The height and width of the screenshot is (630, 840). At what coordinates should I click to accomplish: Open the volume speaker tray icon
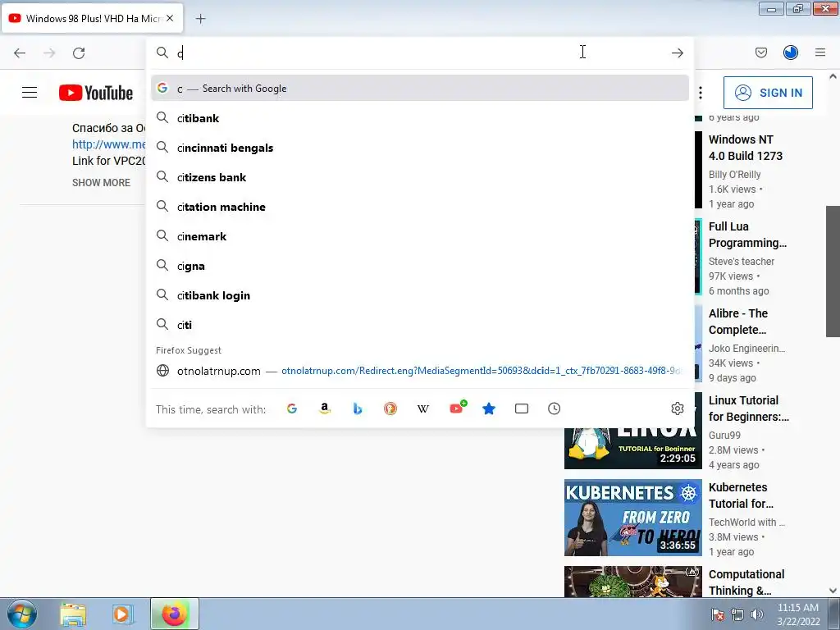point(756,615)
